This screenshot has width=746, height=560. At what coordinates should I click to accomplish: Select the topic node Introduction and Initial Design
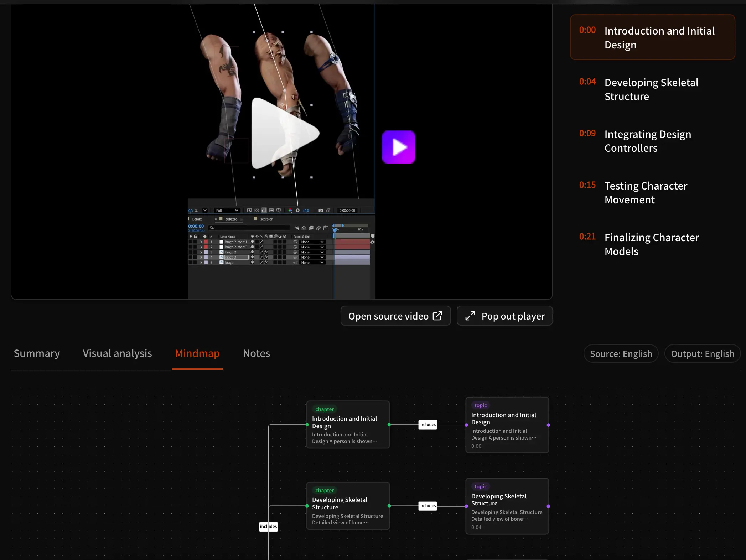click(507, 425)
